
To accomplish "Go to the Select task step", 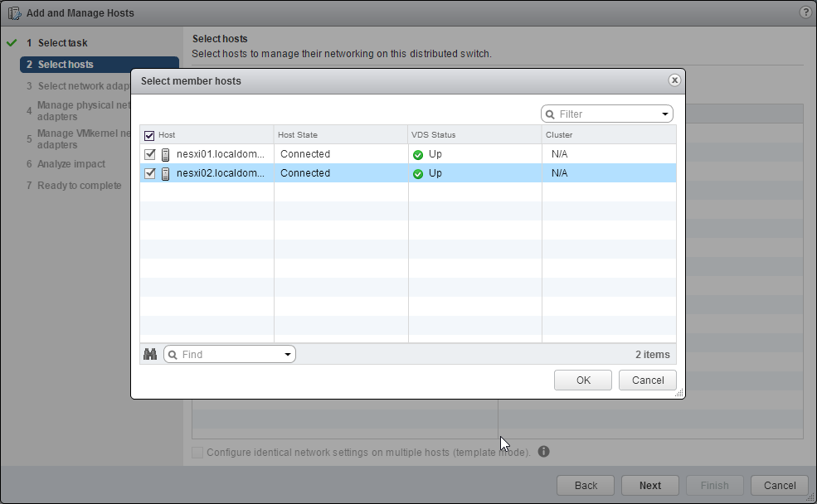I will [62, 43].
